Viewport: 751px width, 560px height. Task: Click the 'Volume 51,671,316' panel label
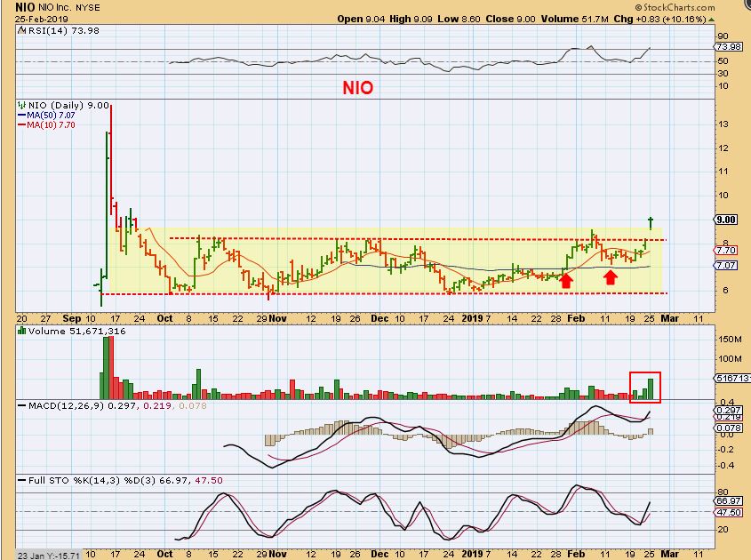[x=76, y=331]
